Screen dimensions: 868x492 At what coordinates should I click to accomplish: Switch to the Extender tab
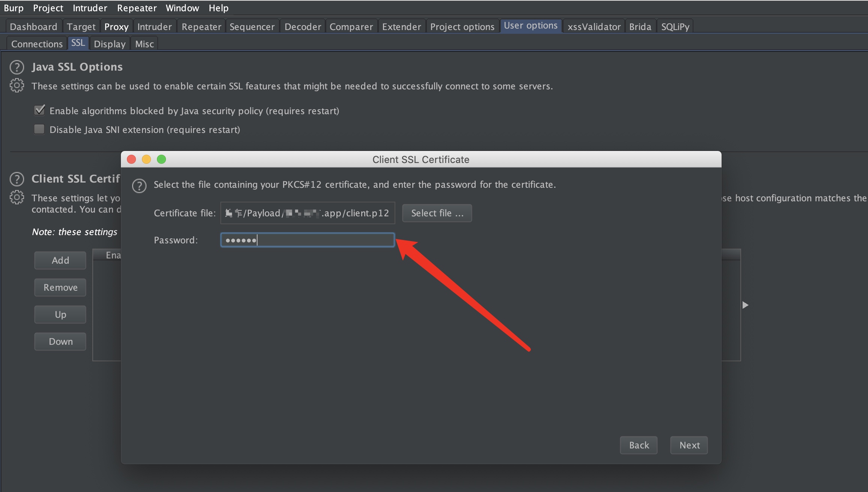point(401,27)
